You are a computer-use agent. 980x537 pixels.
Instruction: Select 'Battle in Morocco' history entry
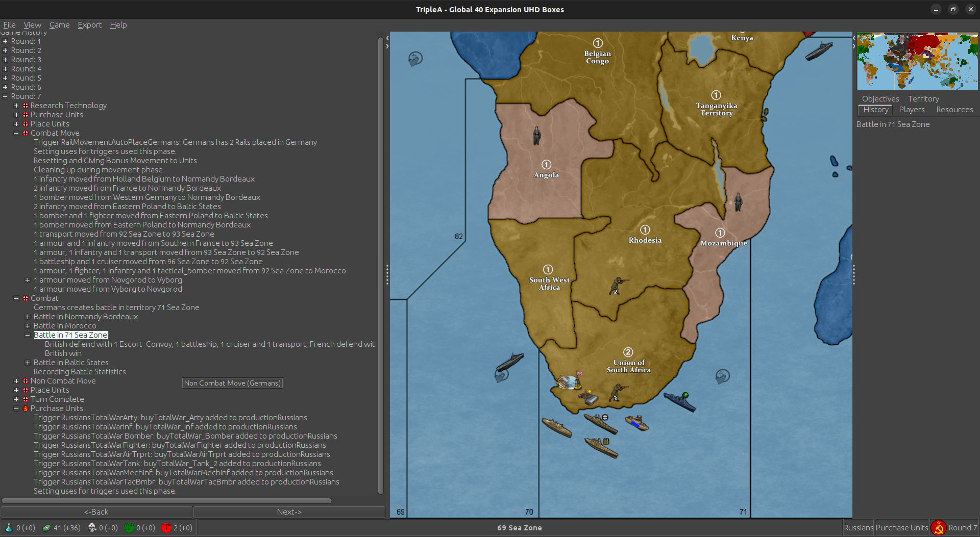pyautogui.click(x=65, y=326)
